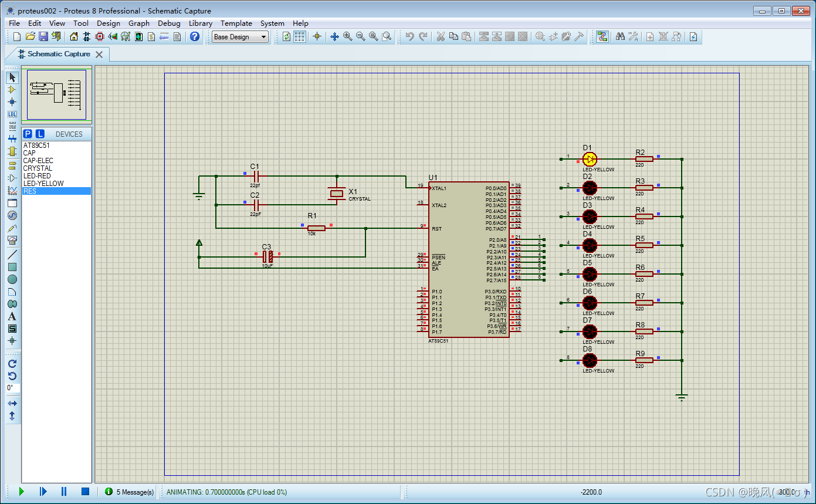Zoom to fit entire sheet icon
Image resolution: width=816 pixels, height=504 pixels.
click(373, 36)
